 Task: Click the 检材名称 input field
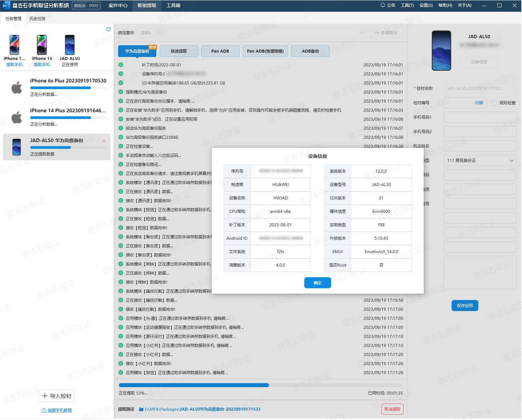(x=480, y=88)
